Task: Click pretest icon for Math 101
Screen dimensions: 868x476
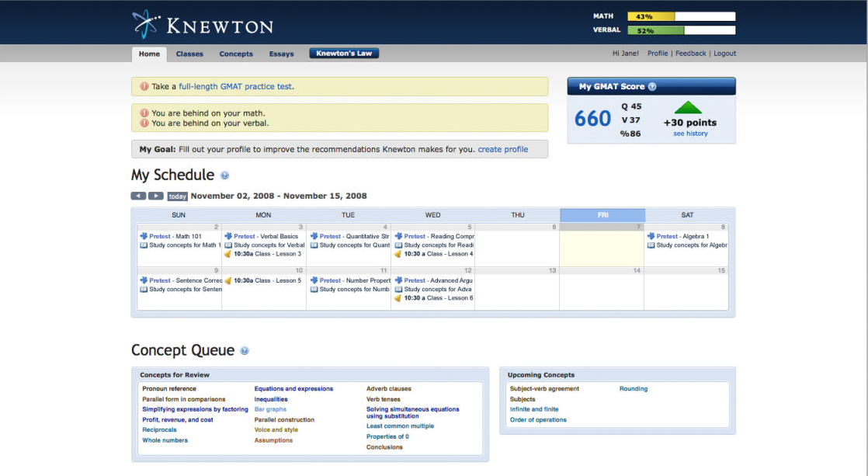Action: pyautogui.click(x=144, y=236)
